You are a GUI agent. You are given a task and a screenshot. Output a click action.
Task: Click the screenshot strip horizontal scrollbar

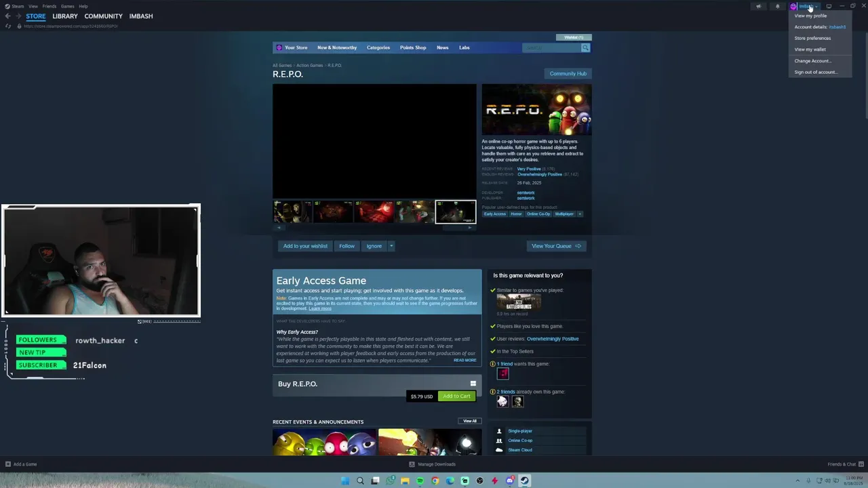tap(374, 228)
